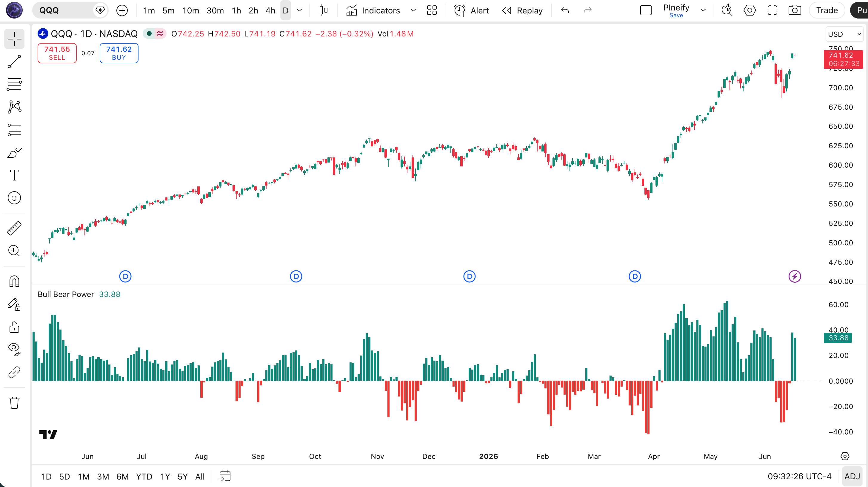
Task: Open the Indicators dialog
Action: point(373,10)
